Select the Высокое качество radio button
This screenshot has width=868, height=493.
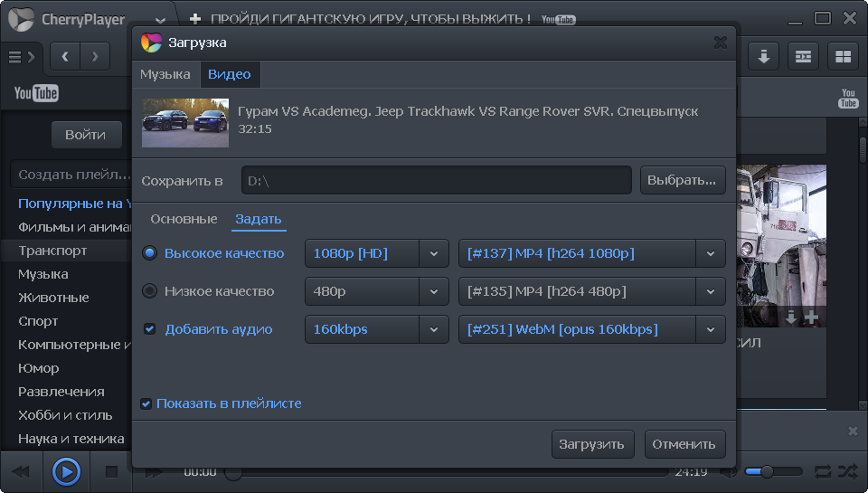tap(149, 253)
